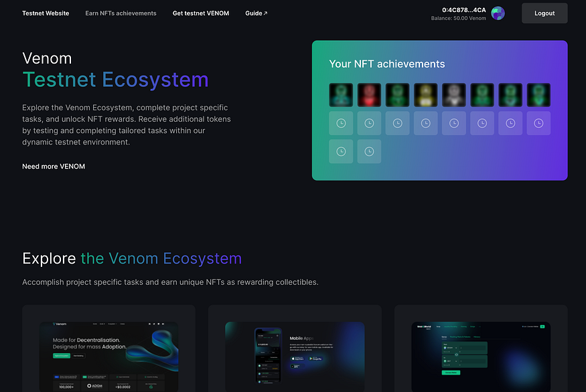
Task: Open the Guide external link
Action: pos(257,13)
